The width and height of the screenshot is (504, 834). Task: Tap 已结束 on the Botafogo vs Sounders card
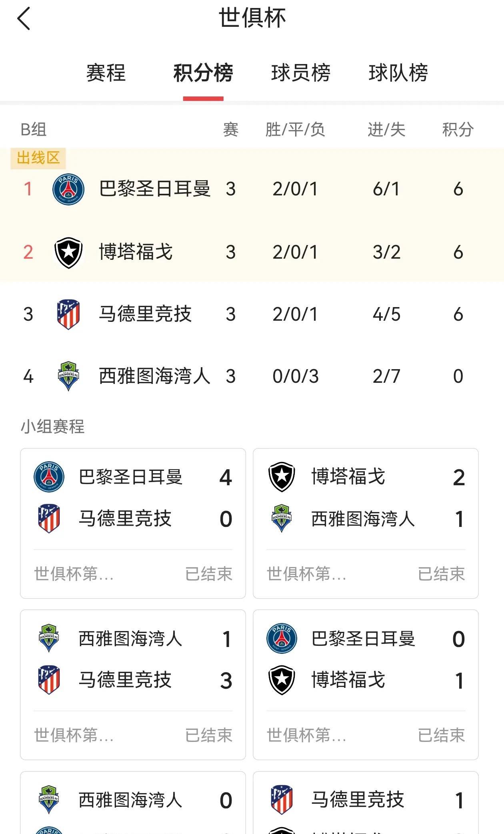click(x=442, y=574)
